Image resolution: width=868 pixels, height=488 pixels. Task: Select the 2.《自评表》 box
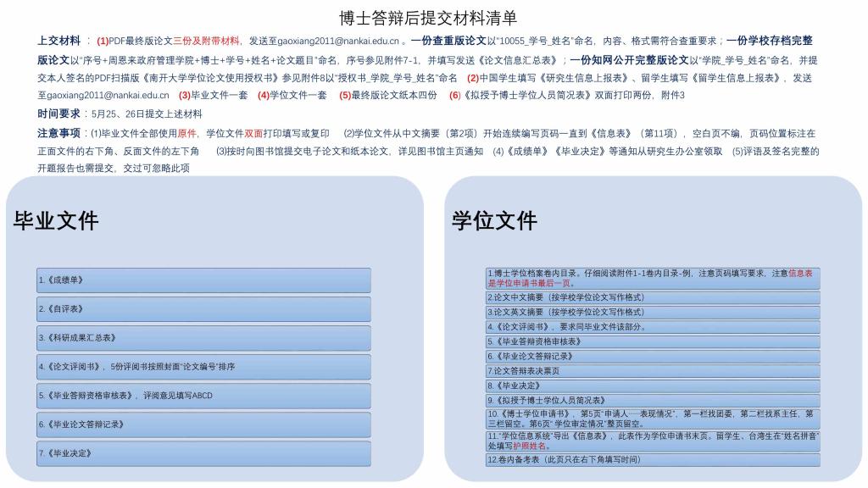(203, 309)
